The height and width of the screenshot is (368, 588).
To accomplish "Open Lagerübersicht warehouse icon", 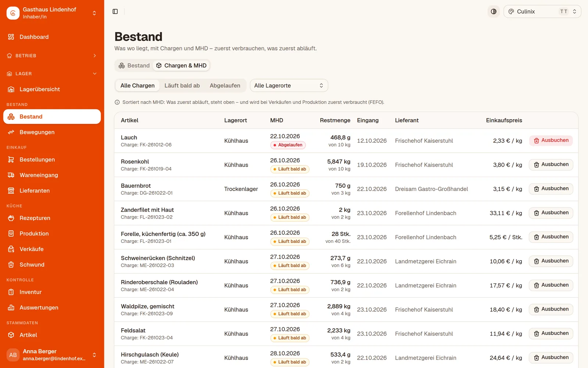I will pyautogui.click(x=11, y=89).
